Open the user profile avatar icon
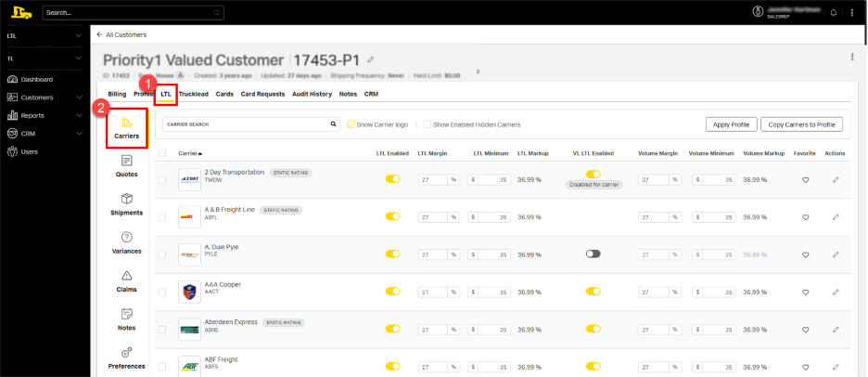This screenshot has height=377, width=868. tap(758, 12)
